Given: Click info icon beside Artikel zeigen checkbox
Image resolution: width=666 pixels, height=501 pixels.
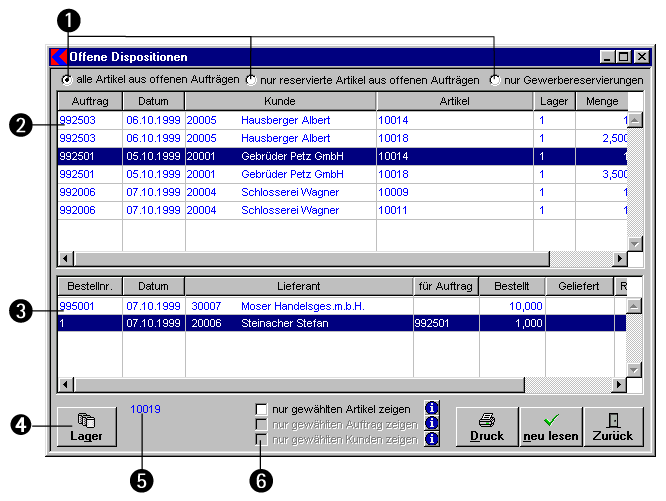Looking at the screenshot, I should tap(432, 408).
